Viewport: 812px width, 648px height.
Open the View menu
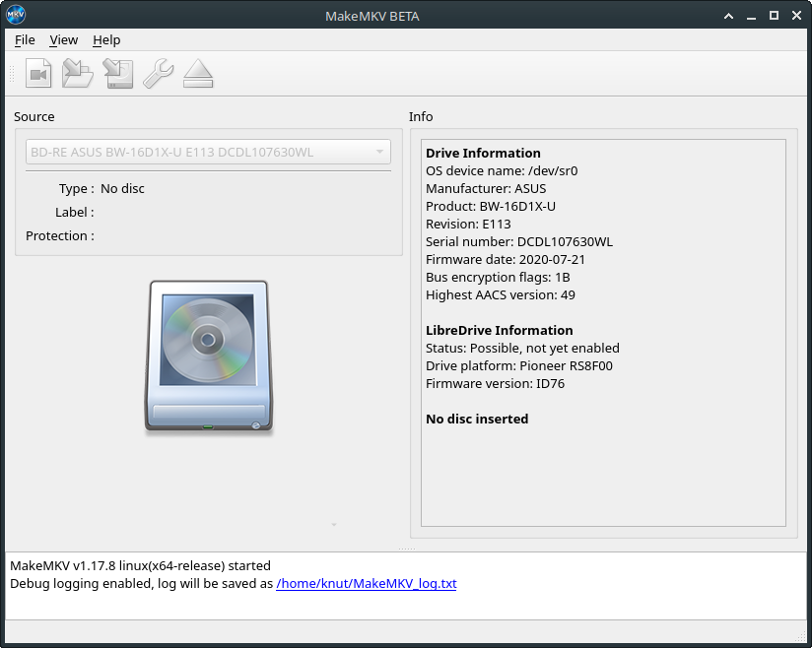[x=63, y=39]
